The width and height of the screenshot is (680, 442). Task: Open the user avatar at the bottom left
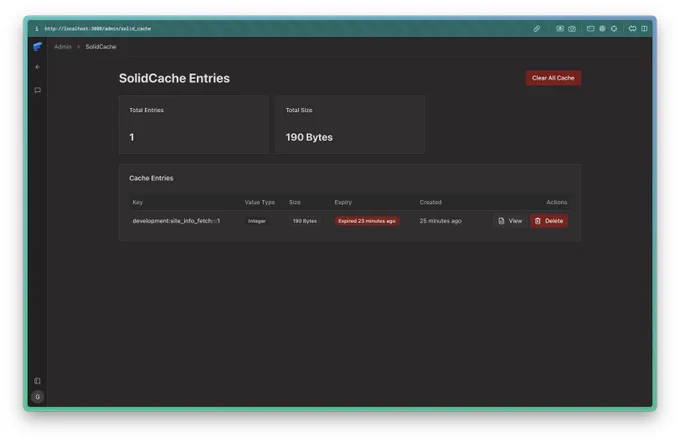click(38, 397)
